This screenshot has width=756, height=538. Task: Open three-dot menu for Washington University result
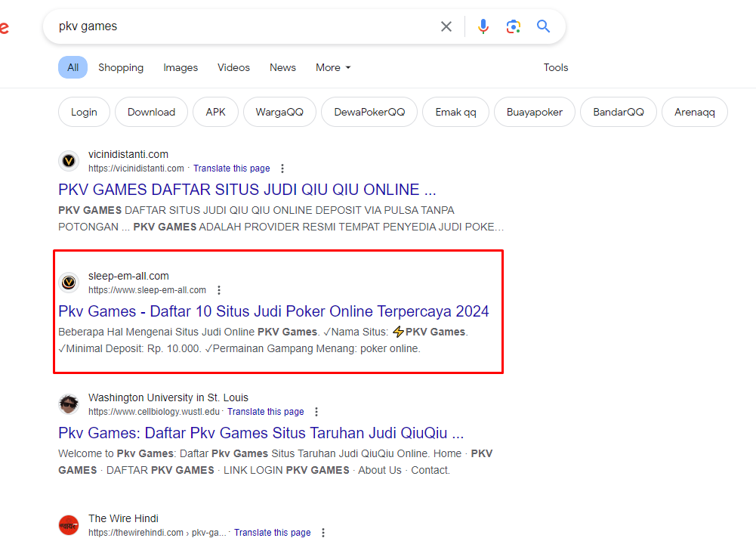[316, 412]
